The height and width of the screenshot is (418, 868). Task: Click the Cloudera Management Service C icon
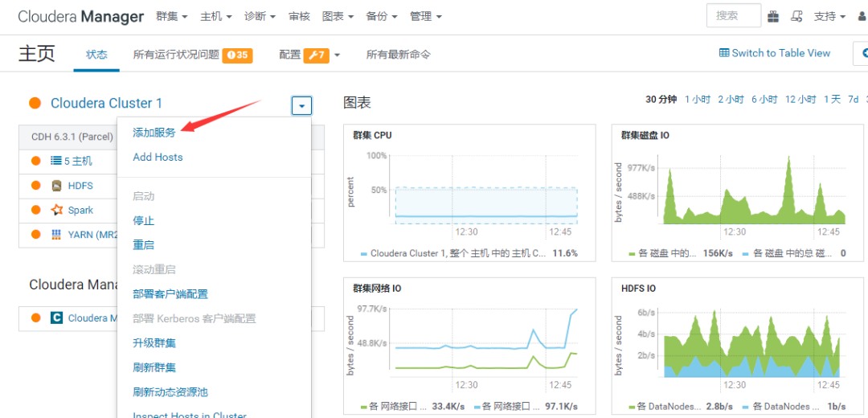56,318
